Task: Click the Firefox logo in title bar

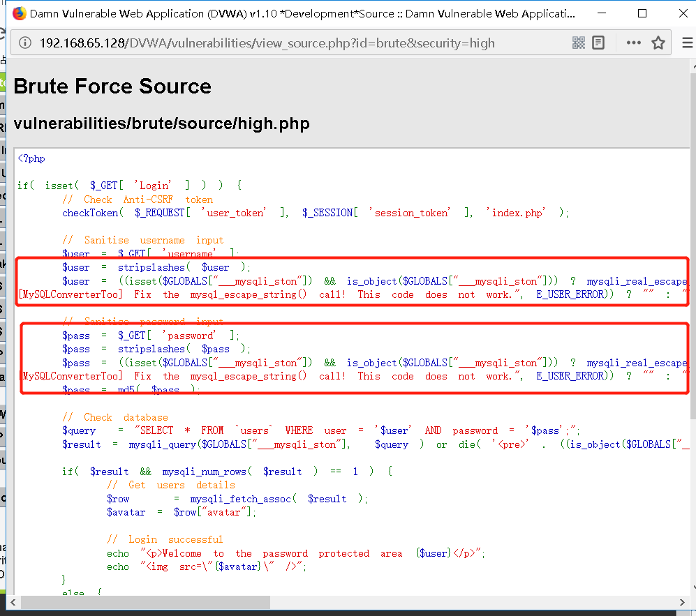Action: point(19,14)
